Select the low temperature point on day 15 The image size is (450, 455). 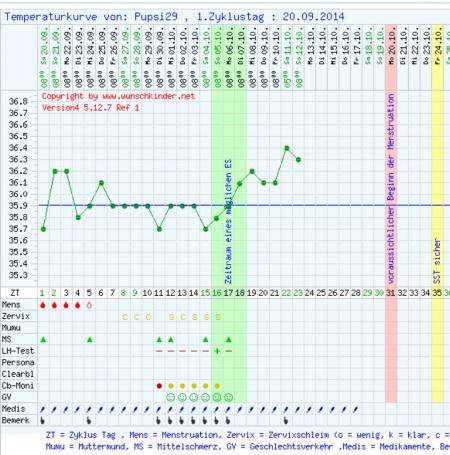(206, 229)
